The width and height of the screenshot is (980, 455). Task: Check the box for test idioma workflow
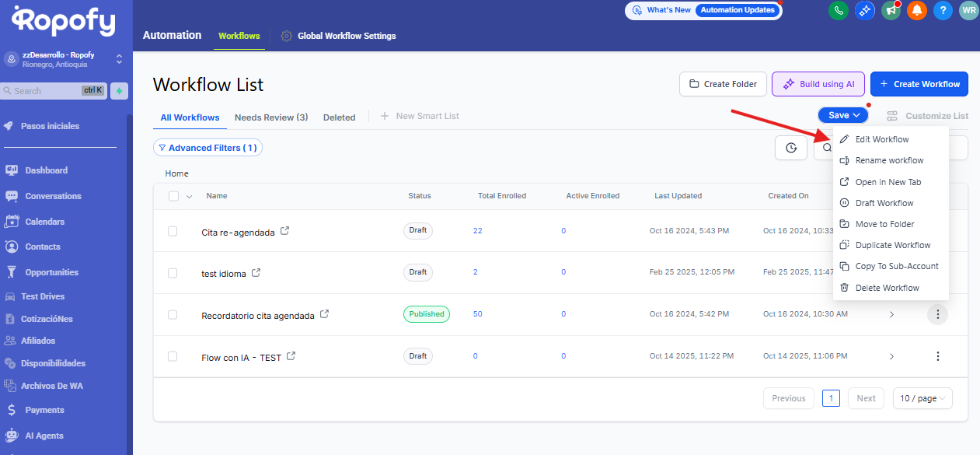[173, 272]
